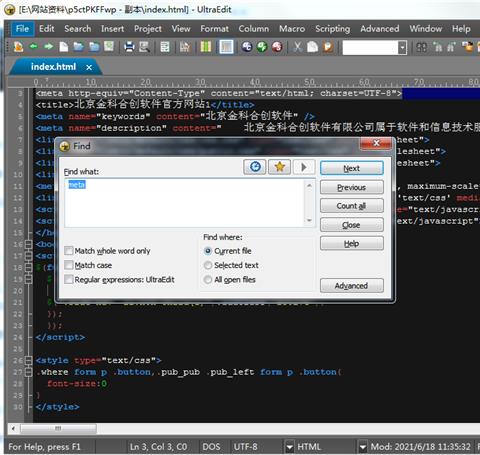Image resolution: width=480 pixels, height=455 pixels.
Task: Open the Format menu
Action: pos(214,29)
